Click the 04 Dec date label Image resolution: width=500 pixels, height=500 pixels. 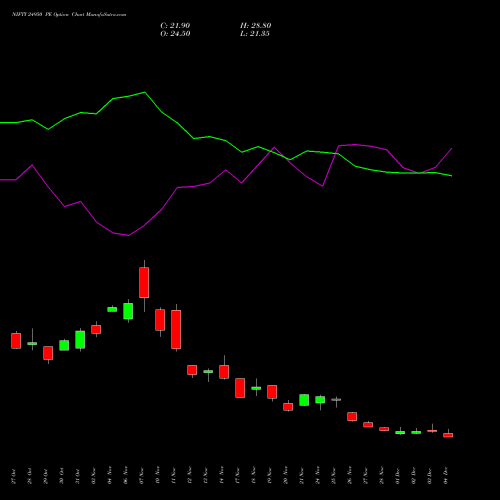(446, 476)
